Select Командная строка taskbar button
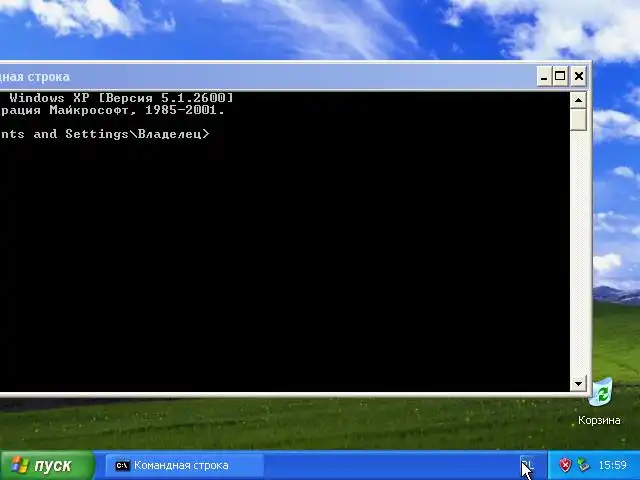The height and width of the screenshot is (480, 640). click(184, 465)
